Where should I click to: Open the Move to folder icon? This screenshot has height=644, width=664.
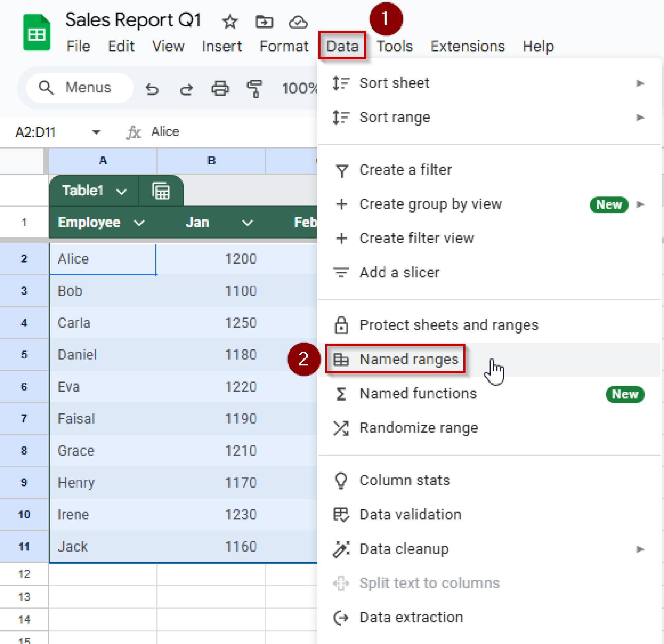[265, 21]
